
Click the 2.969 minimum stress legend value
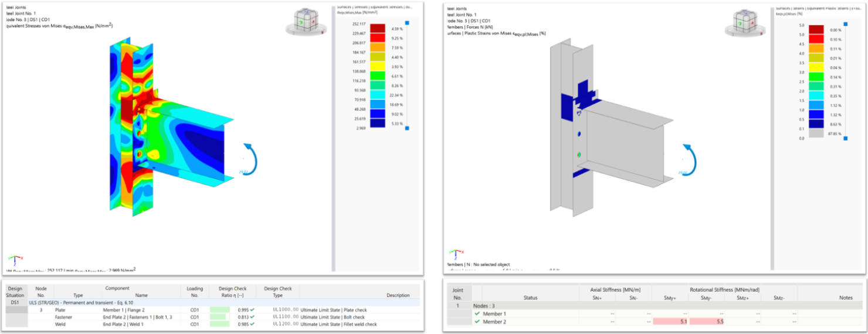[x=360, y=128]
